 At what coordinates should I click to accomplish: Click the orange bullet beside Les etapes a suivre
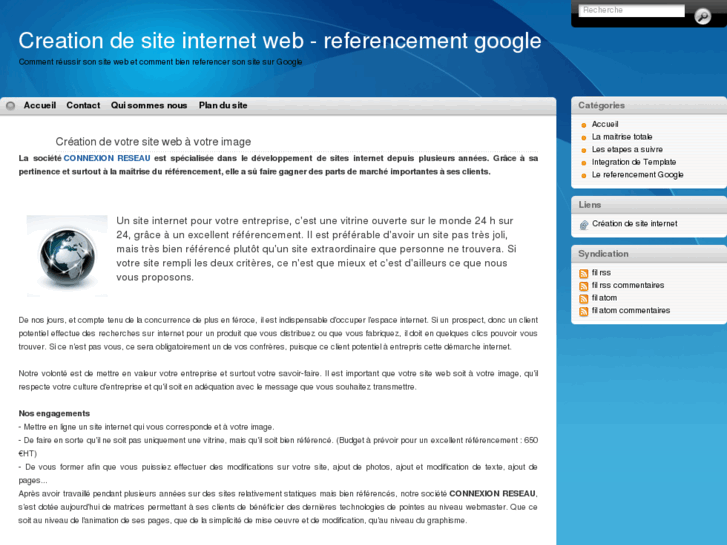(x=584, y=150)
